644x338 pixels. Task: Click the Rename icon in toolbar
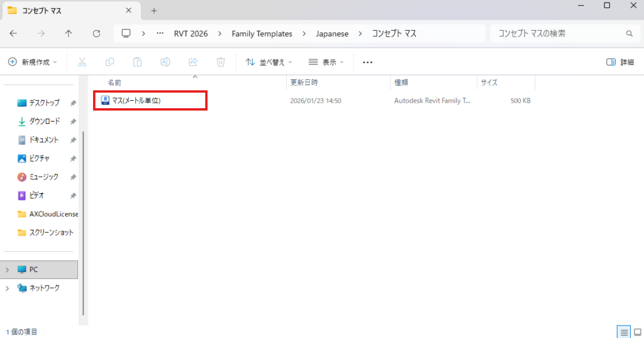coord(165,62)
